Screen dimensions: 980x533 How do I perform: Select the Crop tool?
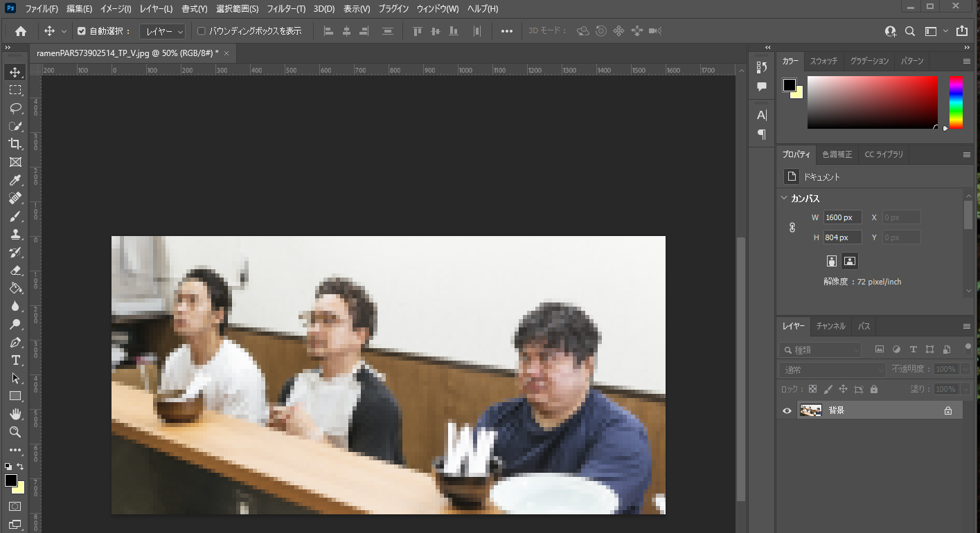[x=15, y=144]
